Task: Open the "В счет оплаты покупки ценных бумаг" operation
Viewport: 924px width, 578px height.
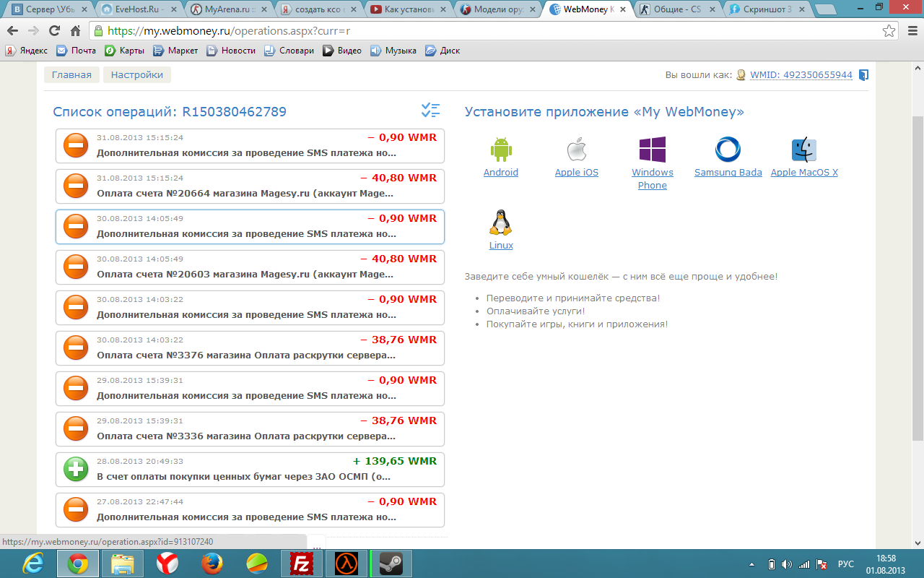Action: (250, 470)
